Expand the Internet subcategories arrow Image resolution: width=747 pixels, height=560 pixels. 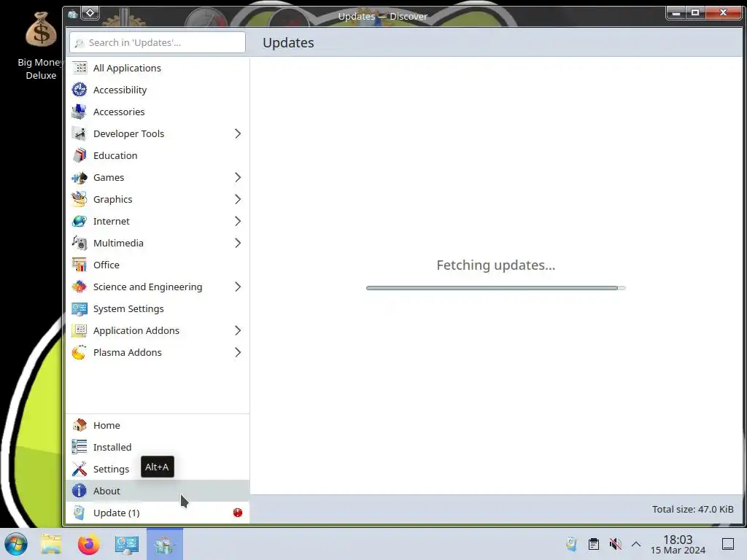pyautogui.click(x=238, y=222)
